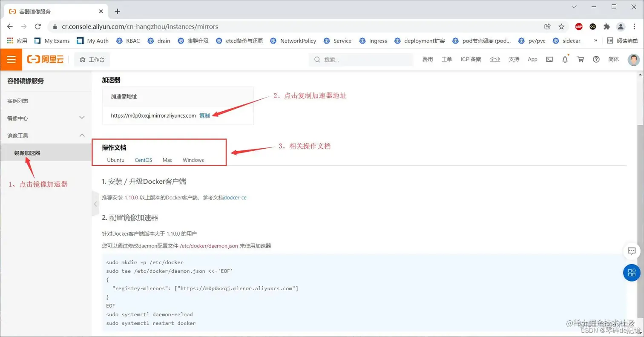Open the NetworkPolicy bookmark
Image resolution: width=644 pixels, height=337 pixels.
[x=293, y=41]
